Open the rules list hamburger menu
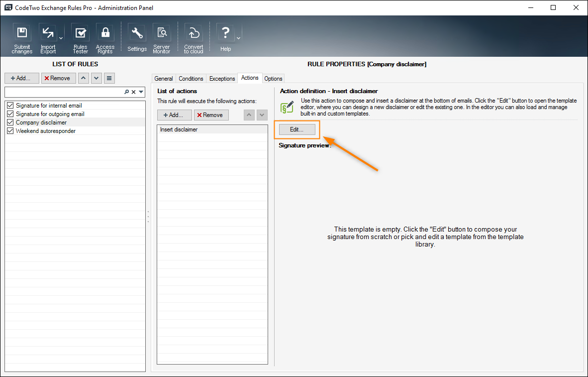 pyautogui.click(x=109, y=78)
